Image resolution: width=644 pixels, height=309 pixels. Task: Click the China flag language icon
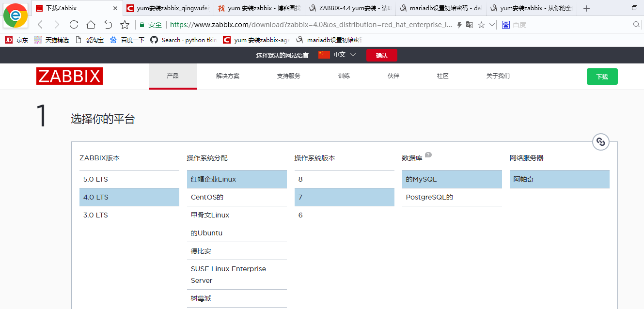pyautogui.click(x=324, y=55)
